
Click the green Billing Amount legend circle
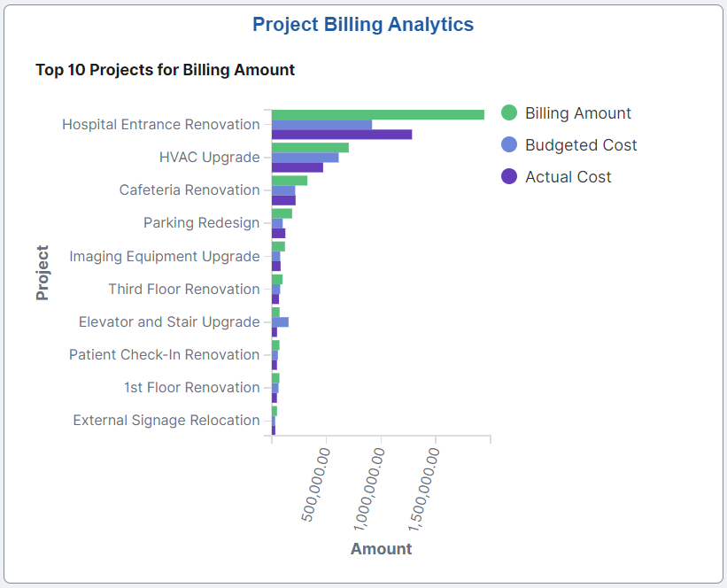click(x=508, y=113)
